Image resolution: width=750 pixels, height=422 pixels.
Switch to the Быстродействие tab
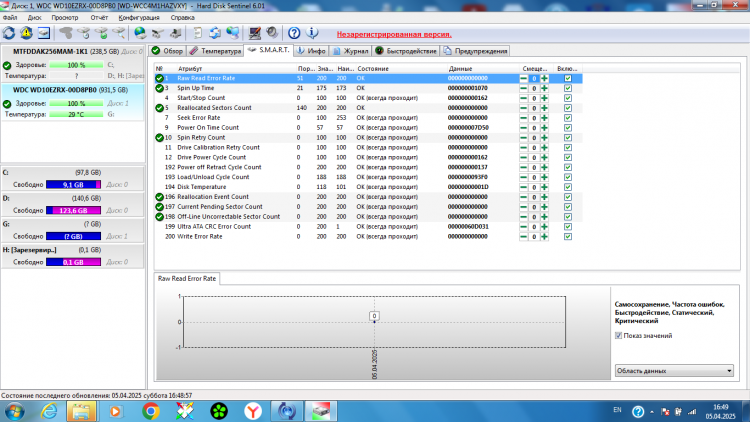[x=406, y=51]
